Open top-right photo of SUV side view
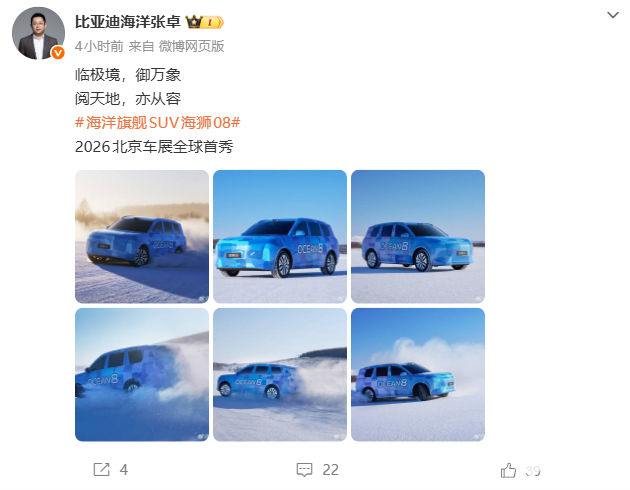The width and height of the screenshot is (630, 490). (x=418, y=237)
